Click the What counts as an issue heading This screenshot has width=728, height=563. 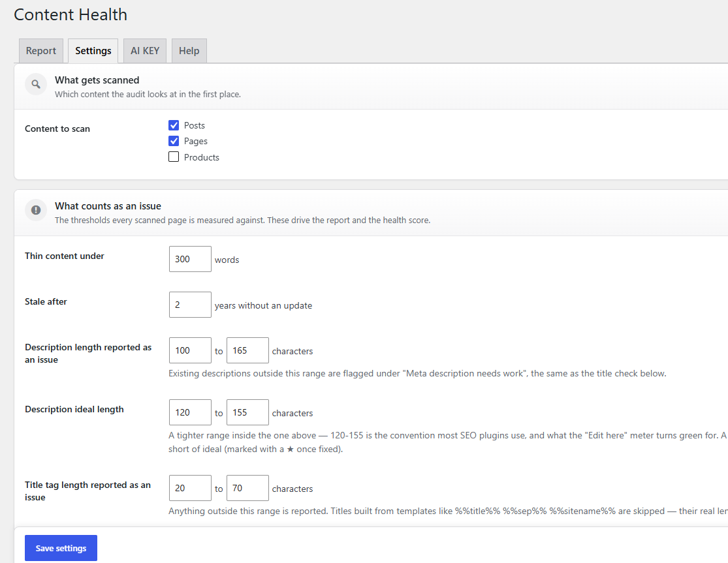click(x=108, y=206)
